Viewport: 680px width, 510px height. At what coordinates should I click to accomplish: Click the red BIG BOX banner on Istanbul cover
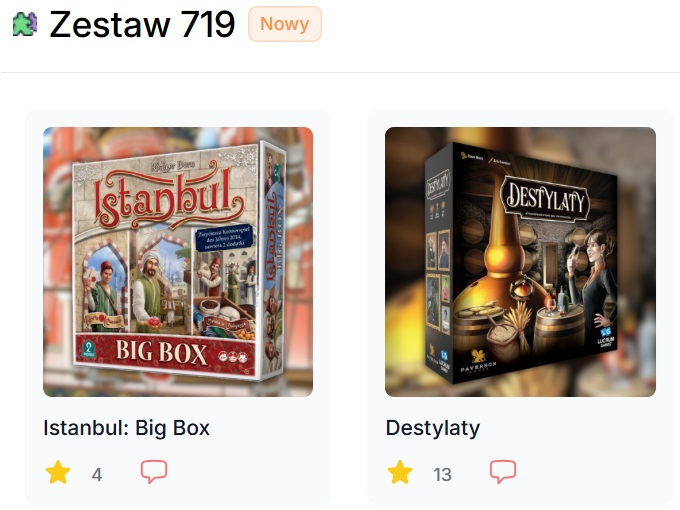pyautogui.click(x=165, y=353)
